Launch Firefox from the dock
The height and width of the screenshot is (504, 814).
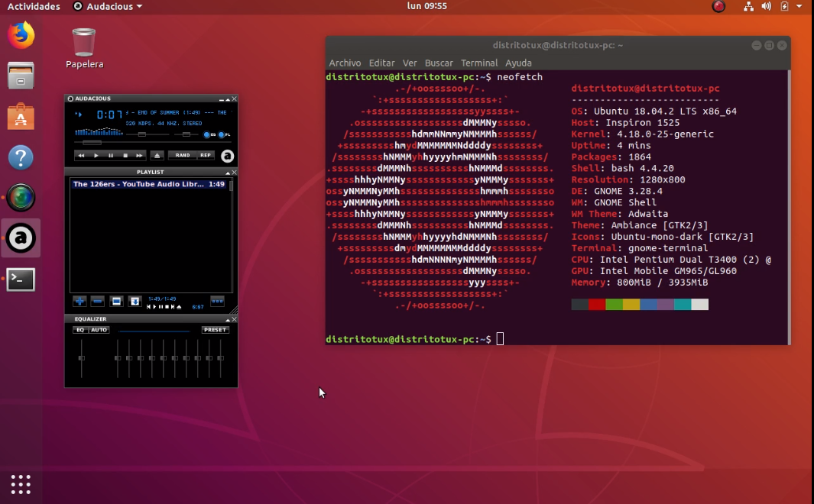pyautogui.click(x=21, y=35)
